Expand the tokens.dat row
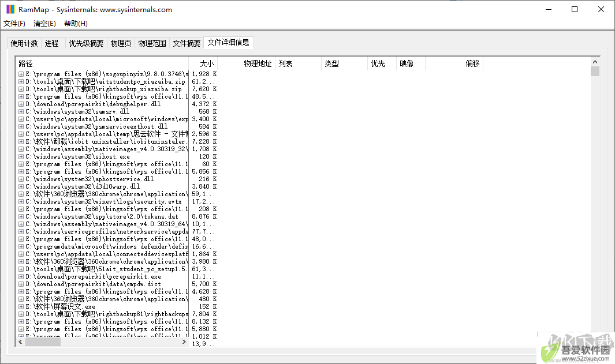 [21, 217]
